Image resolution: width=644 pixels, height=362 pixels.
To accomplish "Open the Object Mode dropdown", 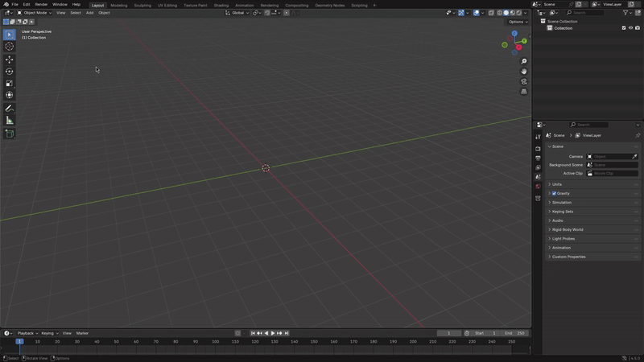I will pyautogui.click(x=34, y=13).
